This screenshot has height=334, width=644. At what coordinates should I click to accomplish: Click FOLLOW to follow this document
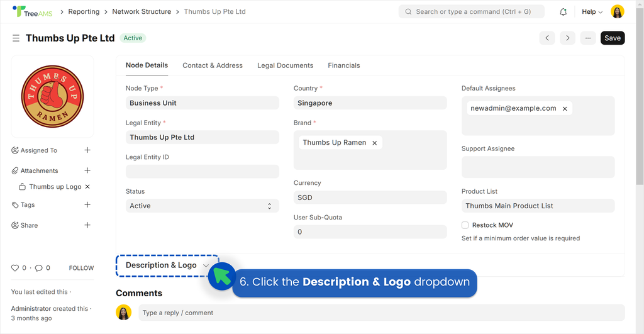click(81, 268)
